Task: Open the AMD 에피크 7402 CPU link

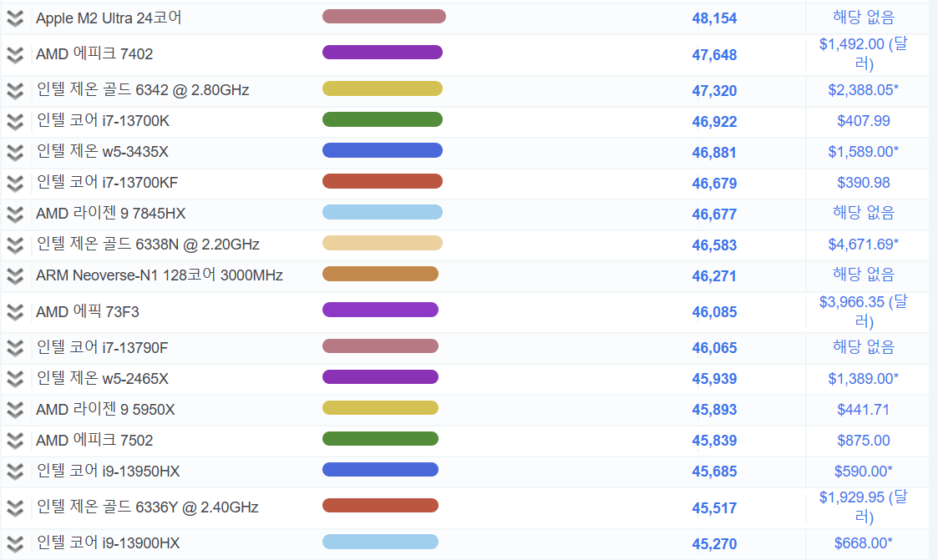Action: point(94,53)
